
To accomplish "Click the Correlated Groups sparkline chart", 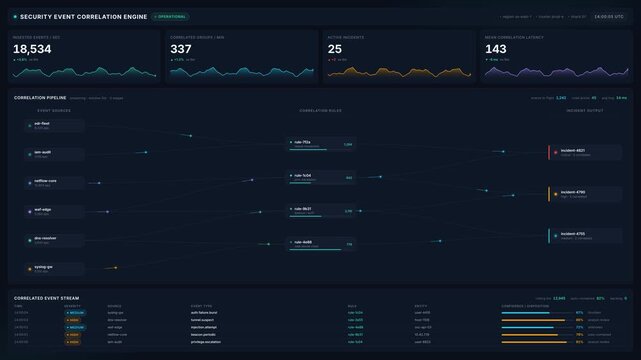I will point(242,72).
